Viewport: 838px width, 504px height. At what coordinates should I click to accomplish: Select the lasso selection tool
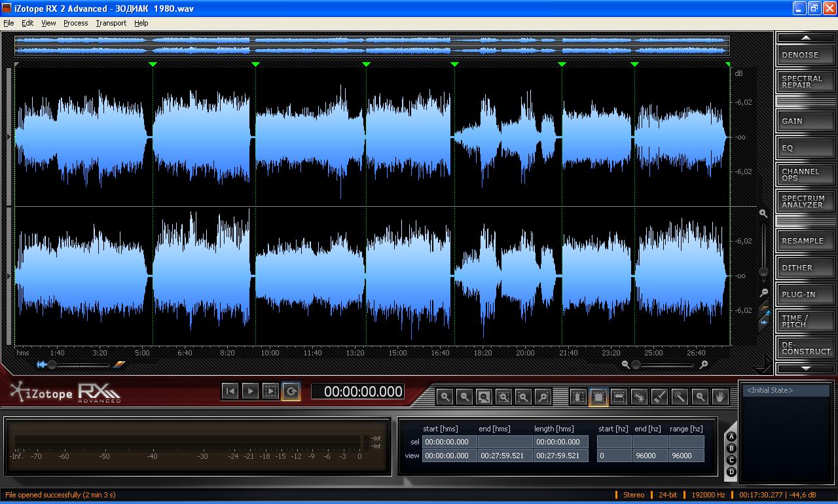(x=639, y=396)
